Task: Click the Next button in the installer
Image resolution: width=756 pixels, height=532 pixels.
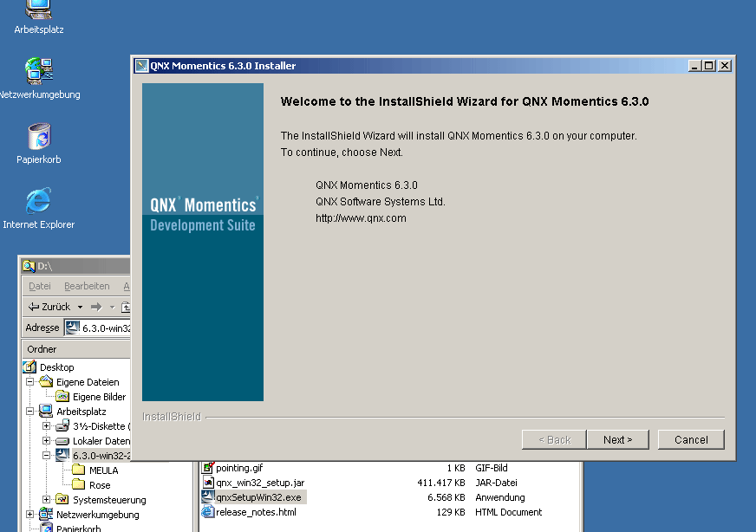Action: coord(618,439)
